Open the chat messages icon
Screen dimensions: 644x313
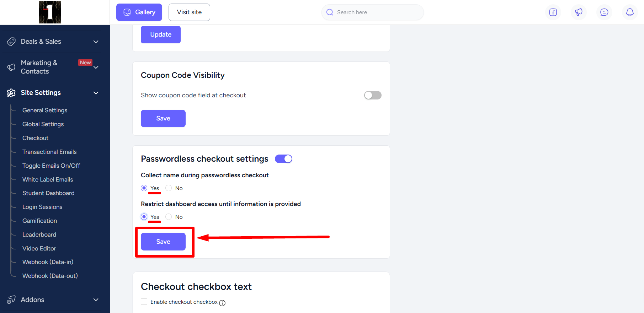point(604,12)
